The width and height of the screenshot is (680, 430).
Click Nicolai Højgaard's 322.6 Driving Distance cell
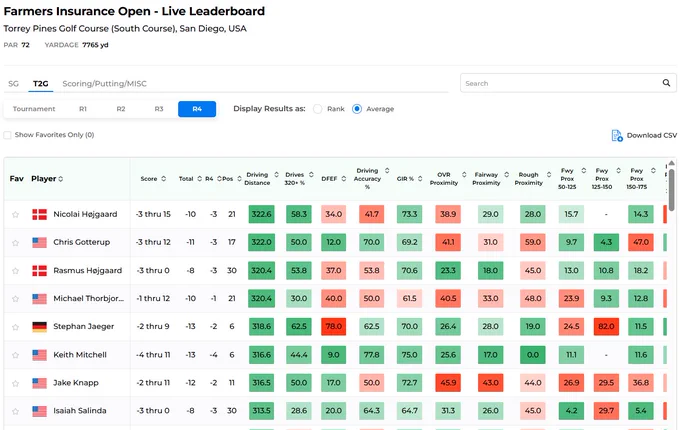[x=262, y=214]
